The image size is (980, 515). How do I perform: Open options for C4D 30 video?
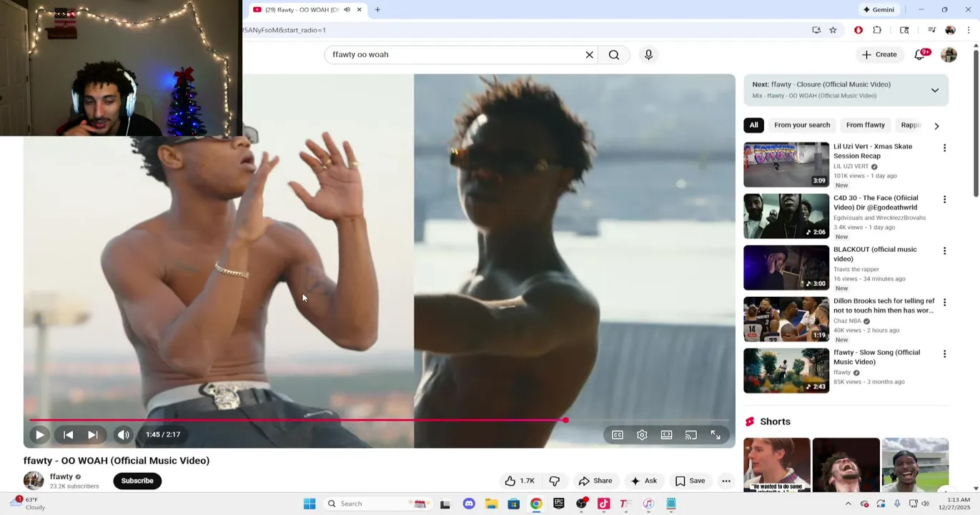coord(944,200)
